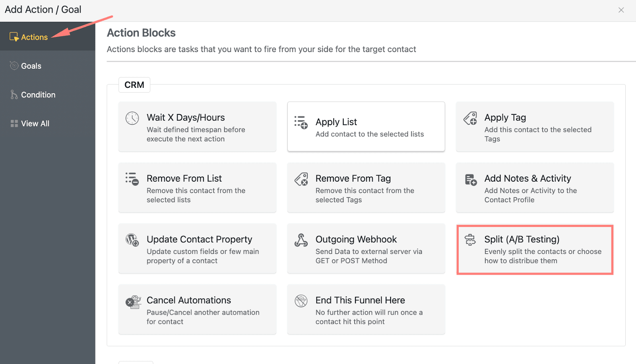This screenshot has width=636, height=364.
Task: Click the Outgoing Webhook icon
Action: pos(301,240)
